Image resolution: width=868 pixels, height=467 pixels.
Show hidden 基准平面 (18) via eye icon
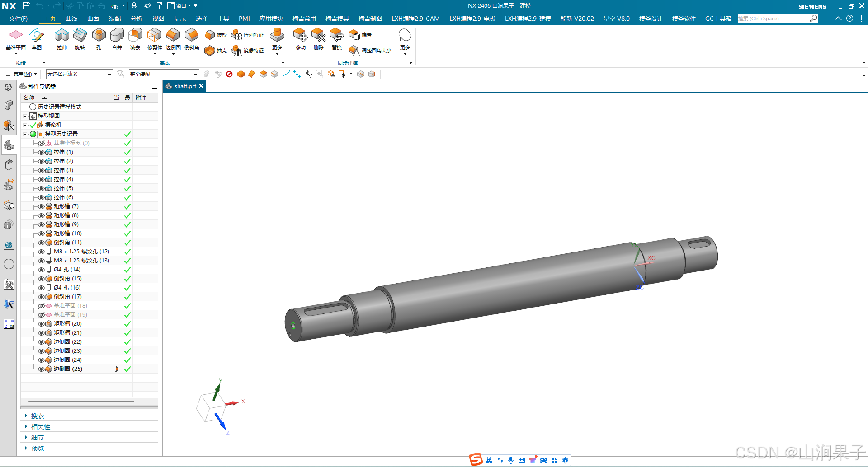41,306
